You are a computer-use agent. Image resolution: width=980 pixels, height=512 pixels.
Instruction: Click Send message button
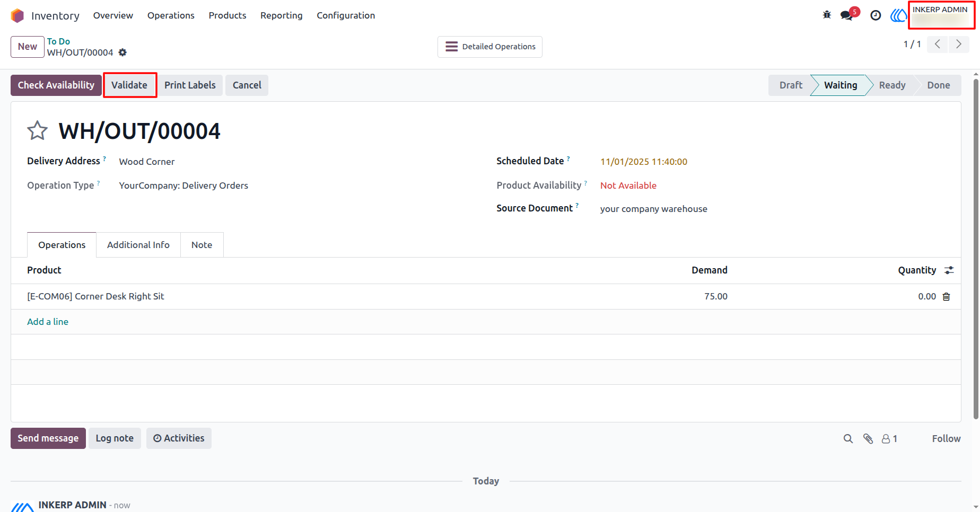click(48, 438)
